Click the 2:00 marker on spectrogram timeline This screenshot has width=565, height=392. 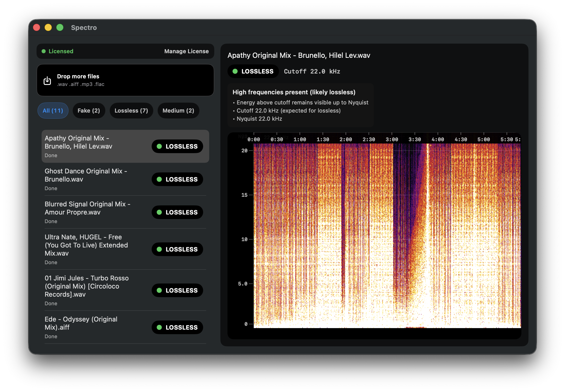point(346,139)
